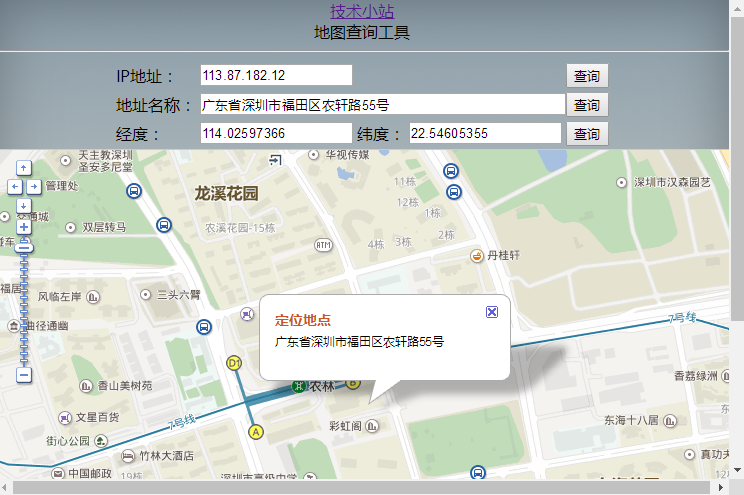Click the 中国邮政 post office marker
Viewport: 744px width, 495px height.
coord(57,473)
